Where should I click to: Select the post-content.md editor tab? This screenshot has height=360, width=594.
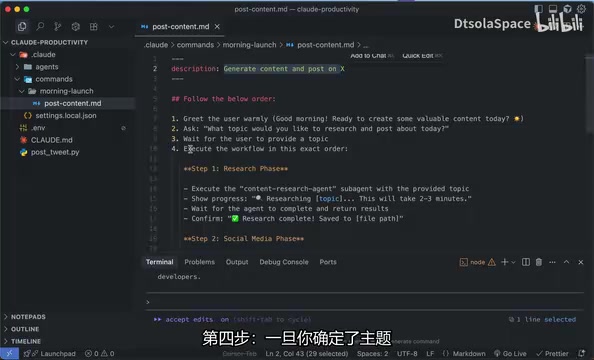(x=180, y=27)
